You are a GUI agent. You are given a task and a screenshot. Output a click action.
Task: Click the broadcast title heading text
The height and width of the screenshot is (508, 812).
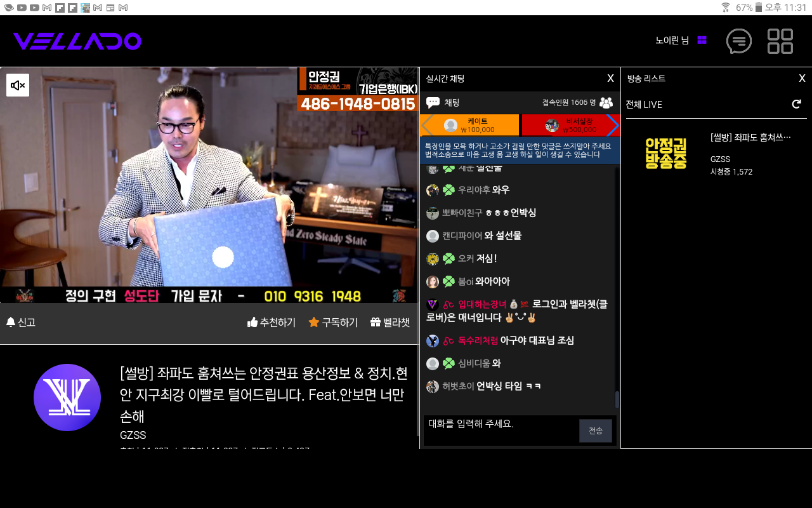coord(265,395)
